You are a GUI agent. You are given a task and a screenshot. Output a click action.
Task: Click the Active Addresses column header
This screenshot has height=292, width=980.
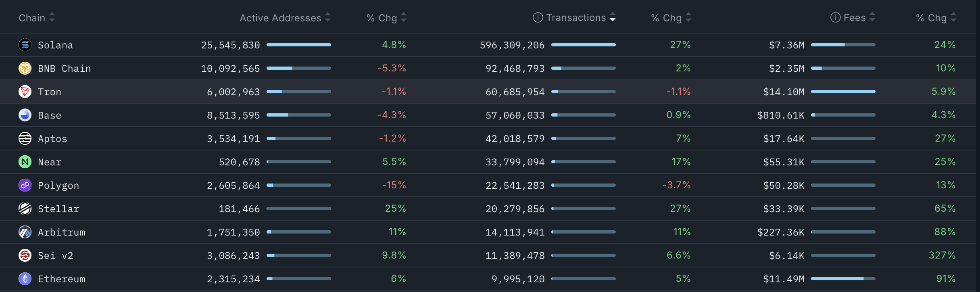tap(280, 18)
